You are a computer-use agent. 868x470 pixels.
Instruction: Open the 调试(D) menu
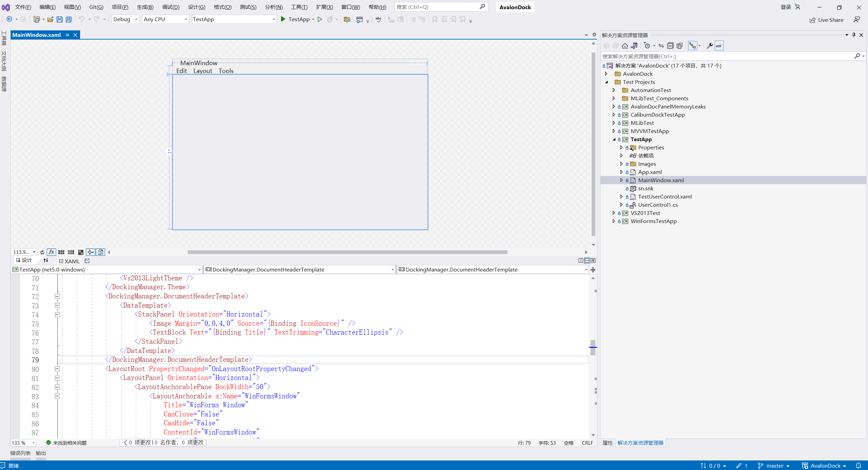(170, 7)
